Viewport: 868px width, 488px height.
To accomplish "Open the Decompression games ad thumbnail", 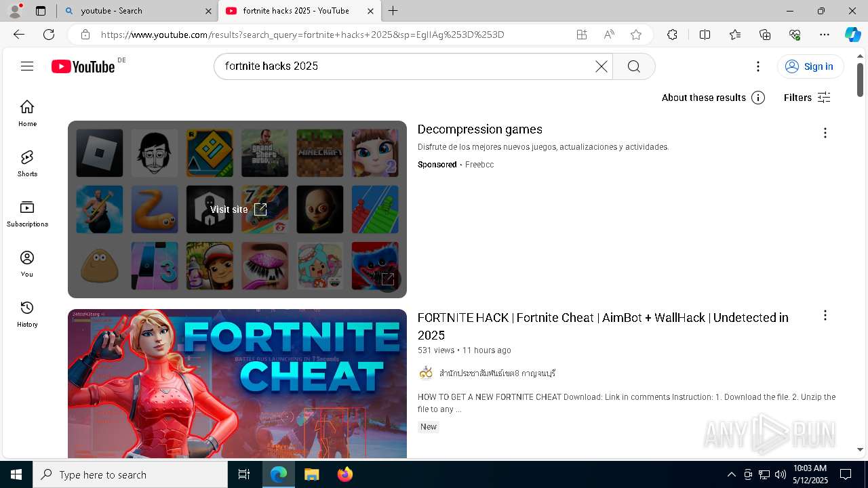I will 237,209.
